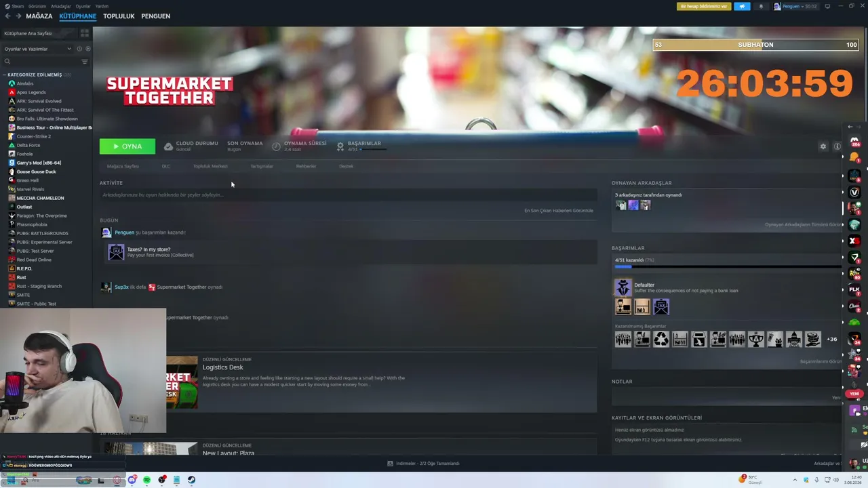Image resolution: width=868 pixels, height=488 pixels.
Task: Open the Topluluk Merkezi link
Action: (210, 166)
